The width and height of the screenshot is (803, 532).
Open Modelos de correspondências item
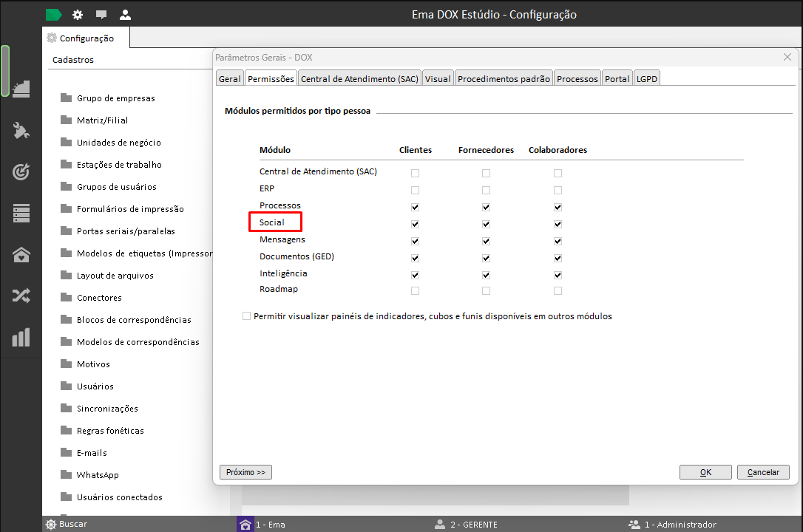138,341
